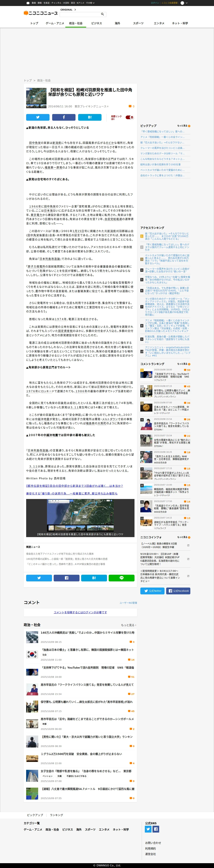Open 都市伝説を検証 目白の田中邸 link
The image size is (214, 868).
pyautogui.click(x=74, y=486)
